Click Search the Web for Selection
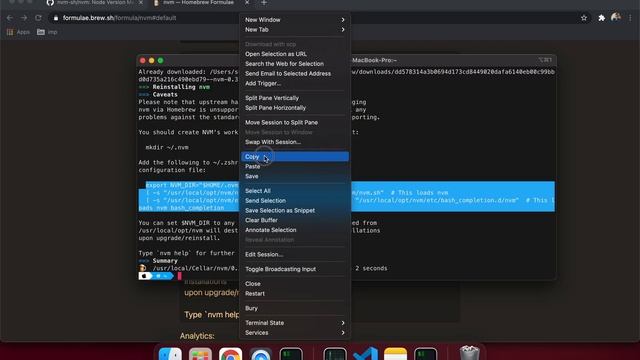Image resolution: width=640 pixels, height=360 pixels. point(294,64)
